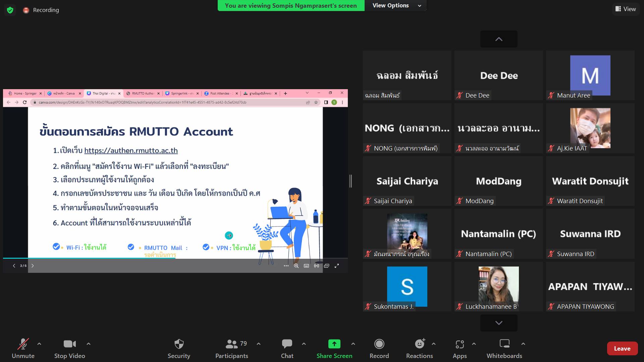Select Luckhanamanee B's video tile
The width and height of the screenshot is (644, 362).
[499, 287]
